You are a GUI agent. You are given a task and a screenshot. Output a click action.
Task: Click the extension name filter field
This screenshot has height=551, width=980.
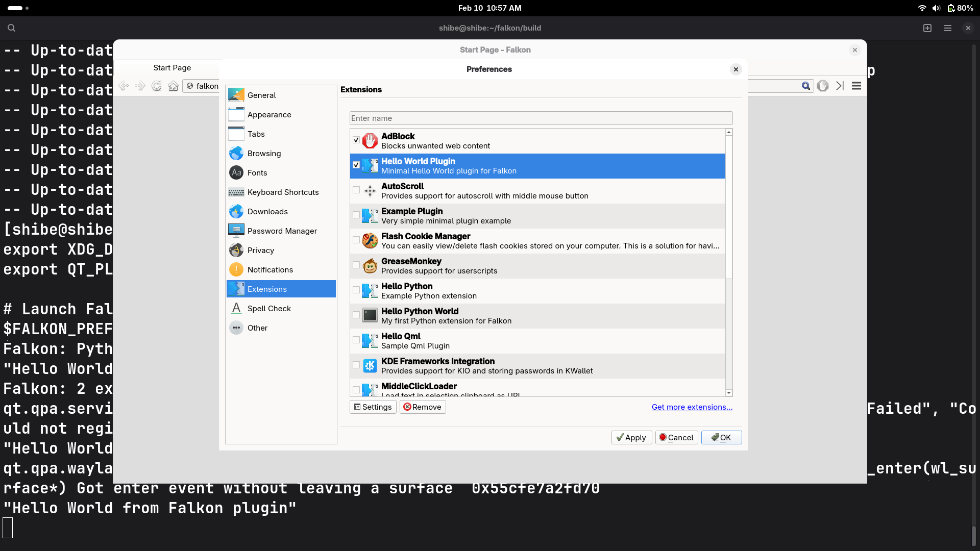point(541,118)
